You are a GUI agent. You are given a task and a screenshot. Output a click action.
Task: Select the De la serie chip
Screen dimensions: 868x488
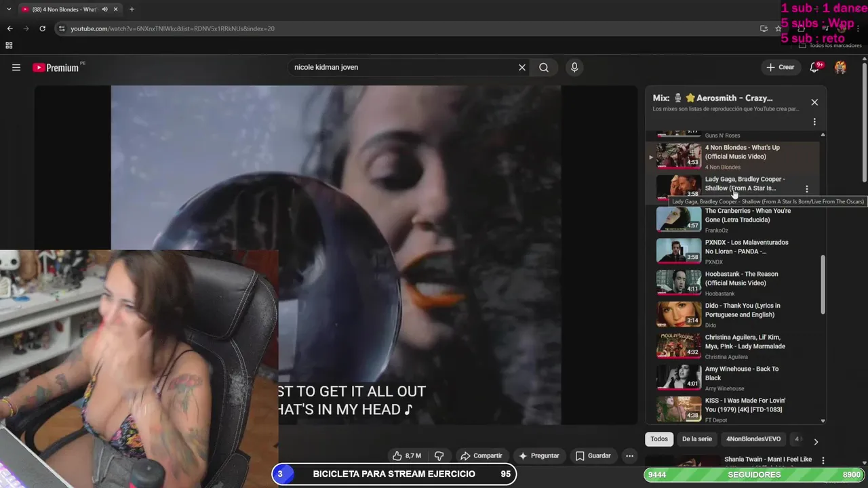coord(697,439)
